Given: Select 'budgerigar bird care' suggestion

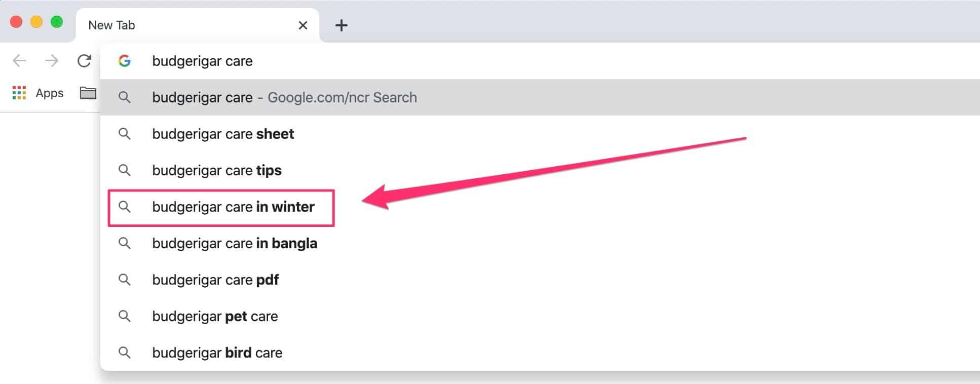Looking at the screenshot, I should [x=217, y=353].
